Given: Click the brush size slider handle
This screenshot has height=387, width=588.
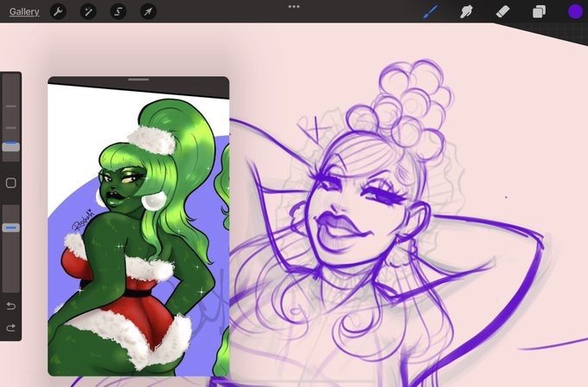Looking at the screenshot, I should (x=11, y=147).
